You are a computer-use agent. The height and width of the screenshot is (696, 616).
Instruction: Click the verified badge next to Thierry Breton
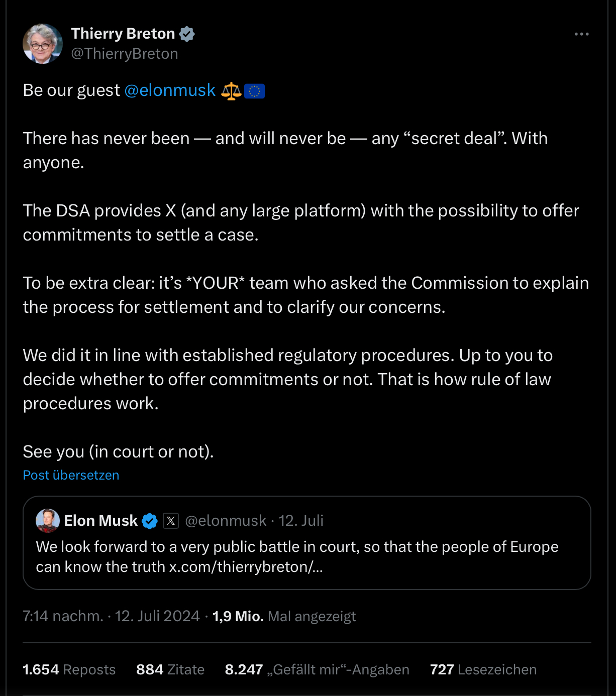tap(187, 34)
